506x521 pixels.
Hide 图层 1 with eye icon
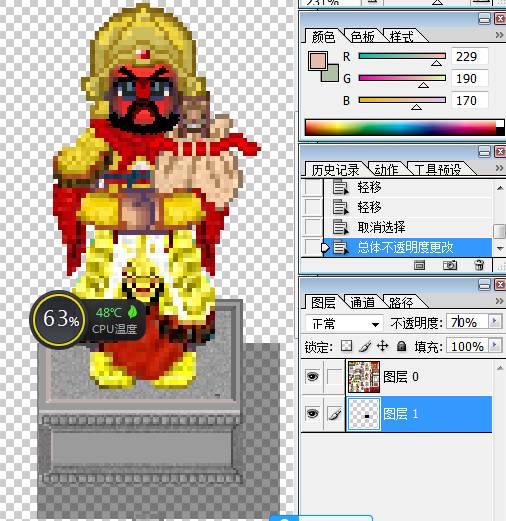(x=312, y=414)
